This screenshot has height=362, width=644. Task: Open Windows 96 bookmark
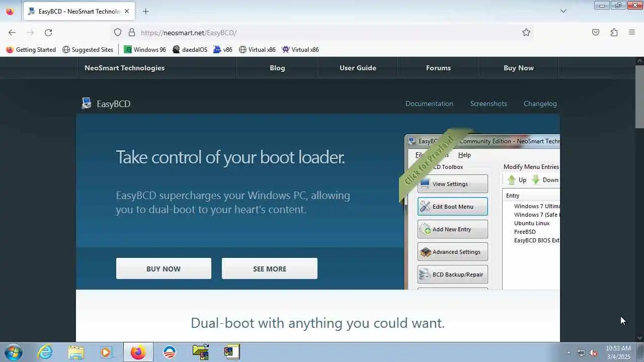click(x=145, y=49)
